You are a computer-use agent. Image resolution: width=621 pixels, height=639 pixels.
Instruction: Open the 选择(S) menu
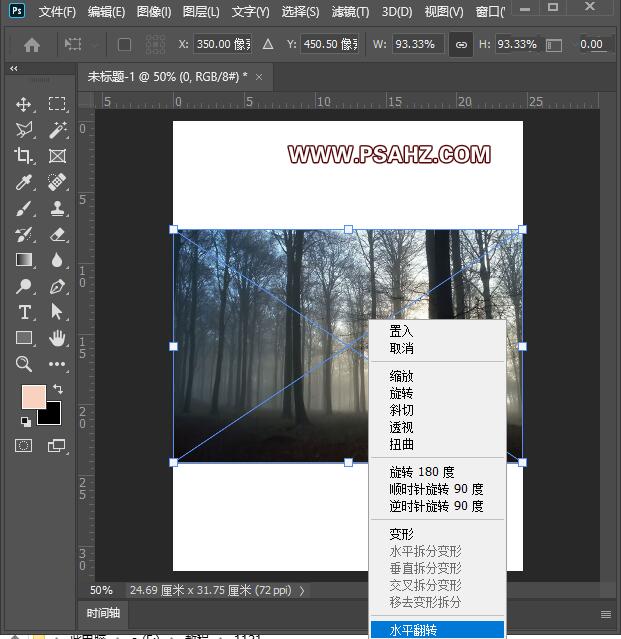pyautogui.click(x=301, y=11)
